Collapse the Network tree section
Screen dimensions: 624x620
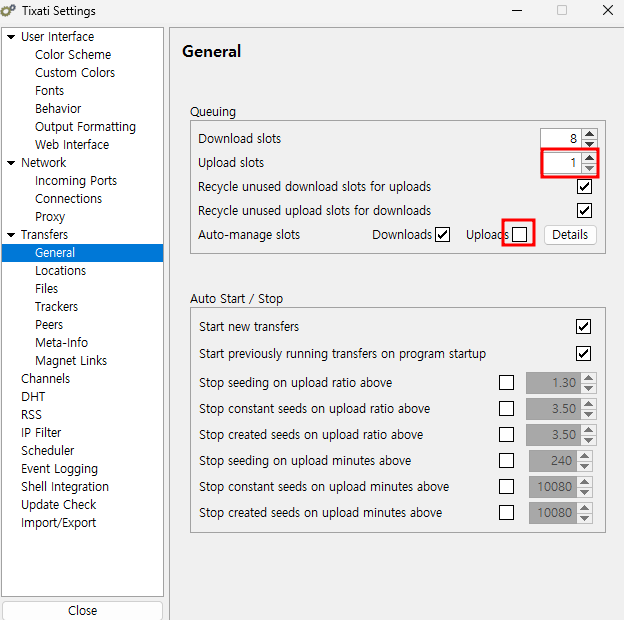click(x=11, y=163)
